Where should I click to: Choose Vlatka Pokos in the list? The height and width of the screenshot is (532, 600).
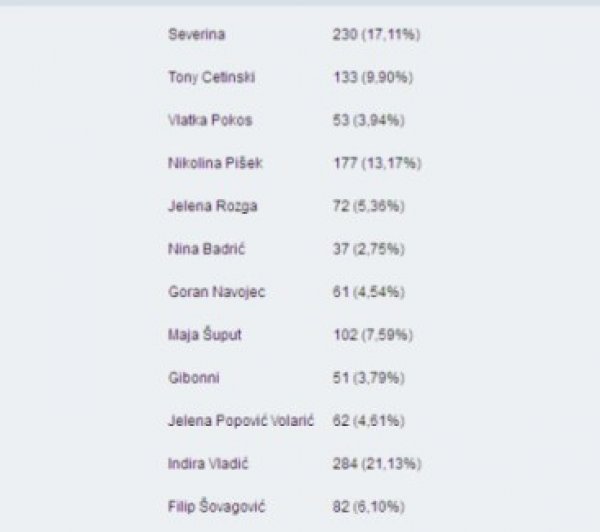[210, 120]
